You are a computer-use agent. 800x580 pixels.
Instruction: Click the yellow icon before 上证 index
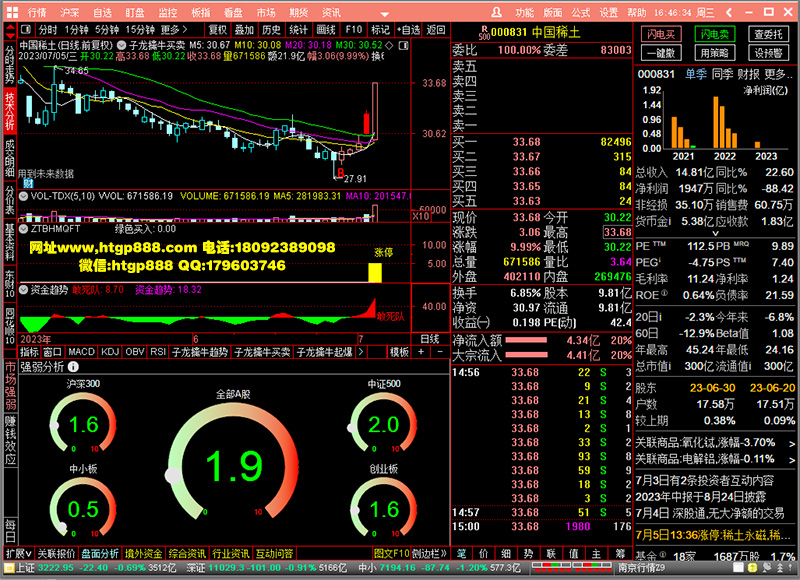tap(9, 568)
